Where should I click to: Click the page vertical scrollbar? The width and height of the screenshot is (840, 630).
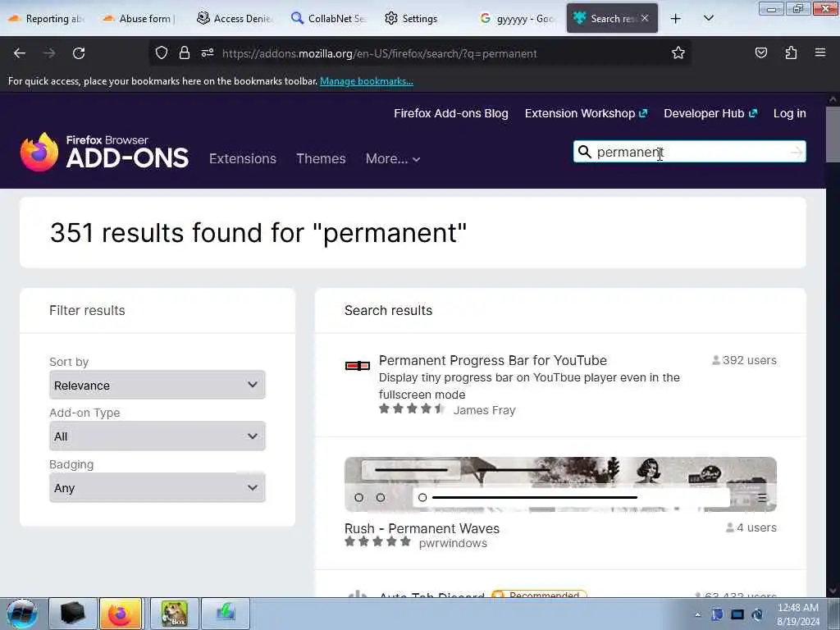[833, 134]
